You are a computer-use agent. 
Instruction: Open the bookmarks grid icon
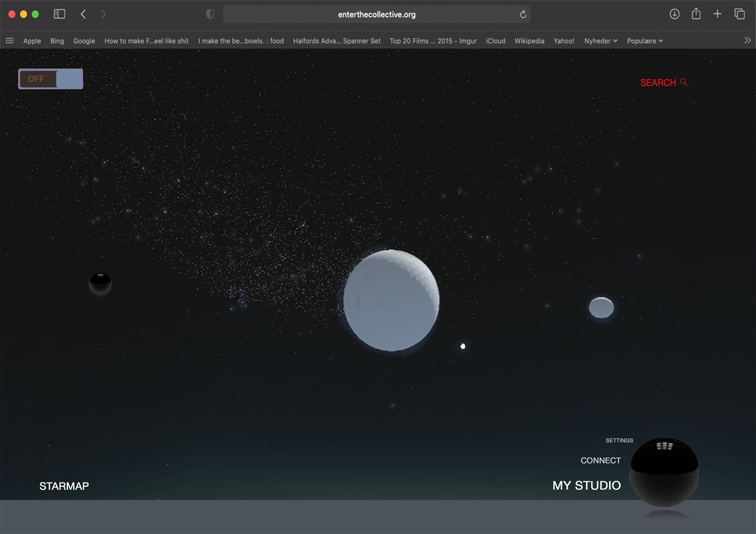pos(10,41)
